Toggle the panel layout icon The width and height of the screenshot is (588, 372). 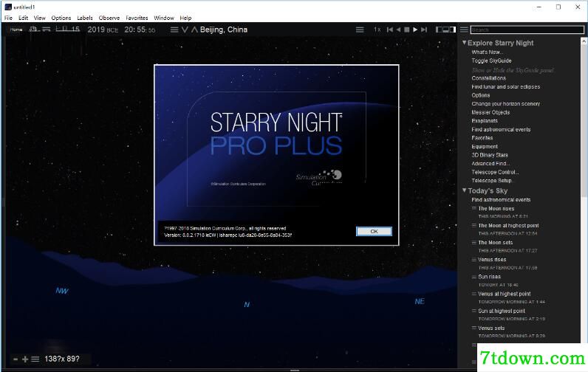click(445, 30)
